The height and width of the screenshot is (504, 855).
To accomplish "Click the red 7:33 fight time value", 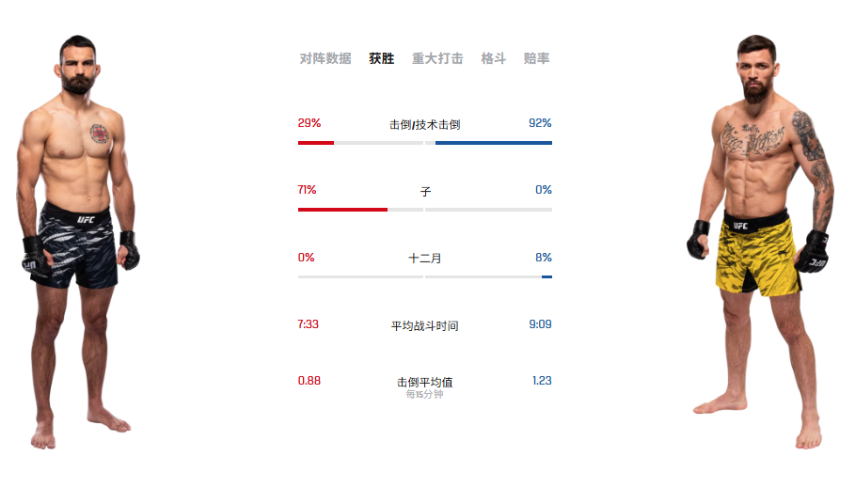I will click(309, 324).
